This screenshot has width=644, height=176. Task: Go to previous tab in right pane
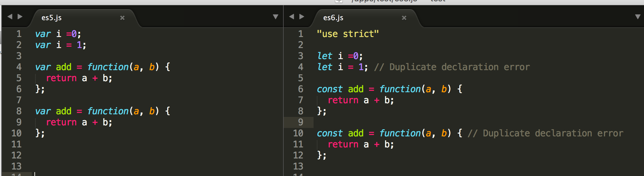(291, 17)
